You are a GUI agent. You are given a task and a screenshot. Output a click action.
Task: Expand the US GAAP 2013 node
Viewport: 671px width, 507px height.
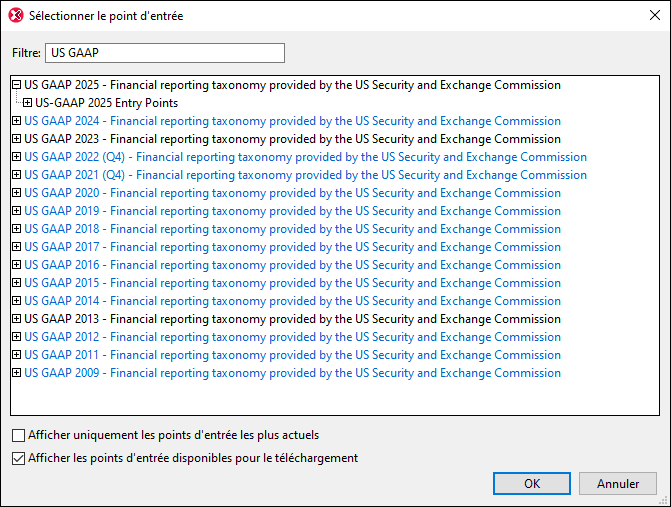[17, 319]
